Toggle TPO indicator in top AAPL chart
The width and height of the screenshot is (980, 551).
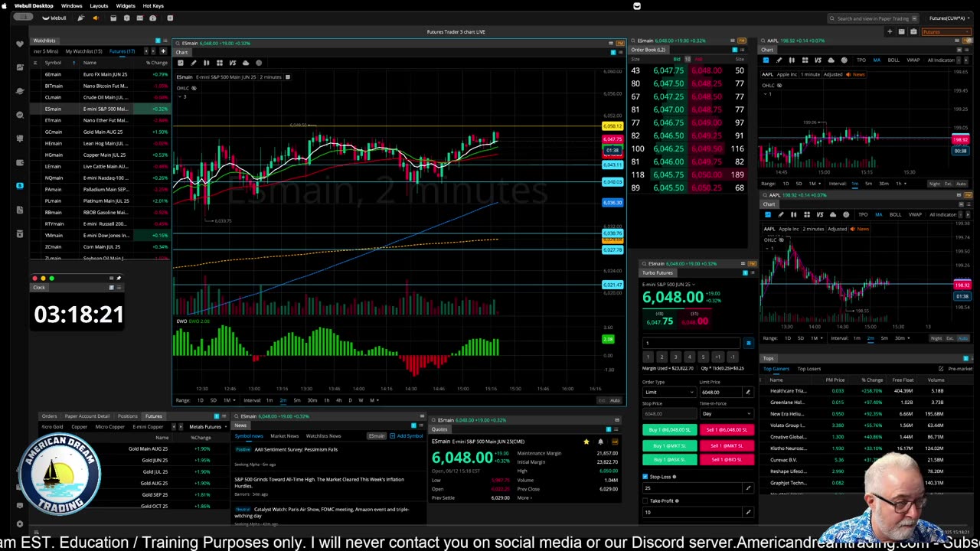coord(861,60)
